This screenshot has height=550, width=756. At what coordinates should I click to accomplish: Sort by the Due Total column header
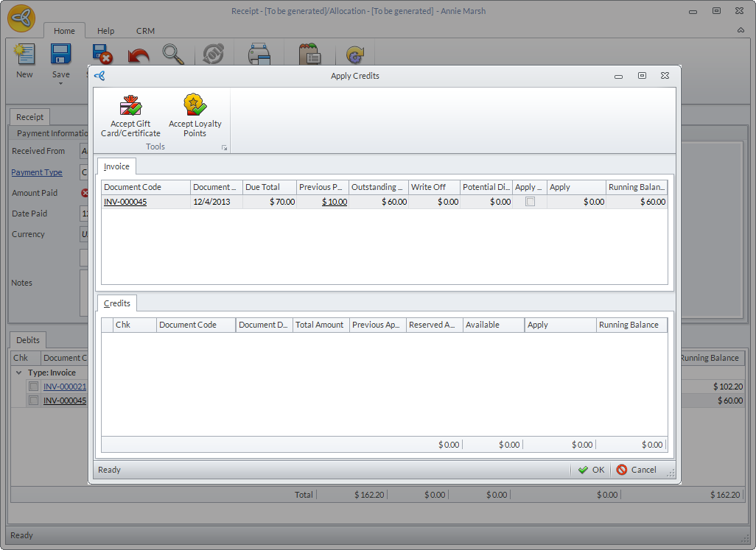pyautogui.click(x=269, y=187)
